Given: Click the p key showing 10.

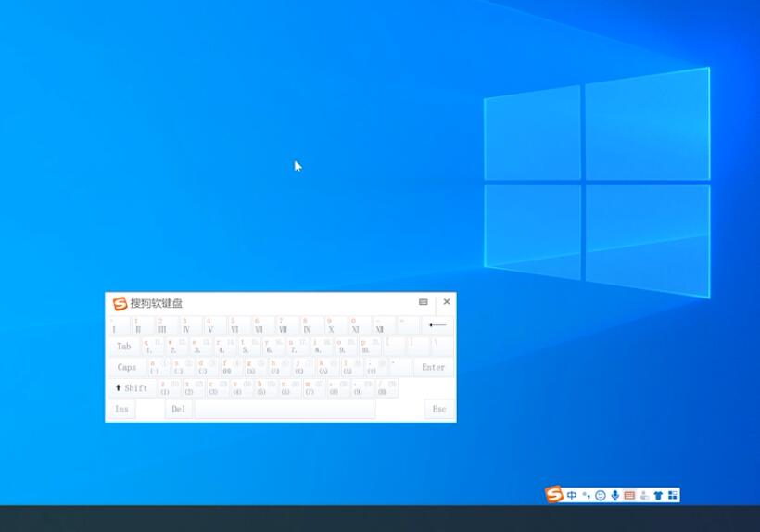Looking at the screenshot, I should (x=370, y=347).
